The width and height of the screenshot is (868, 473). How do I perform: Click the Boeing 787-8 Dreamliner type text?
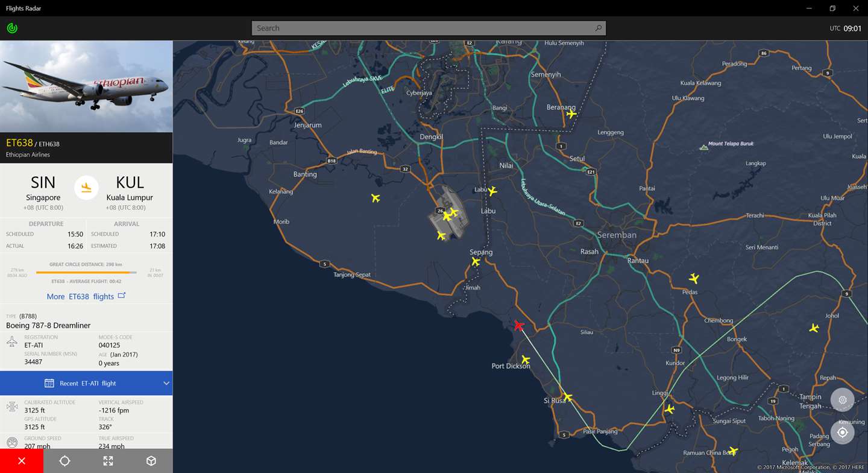48,326
